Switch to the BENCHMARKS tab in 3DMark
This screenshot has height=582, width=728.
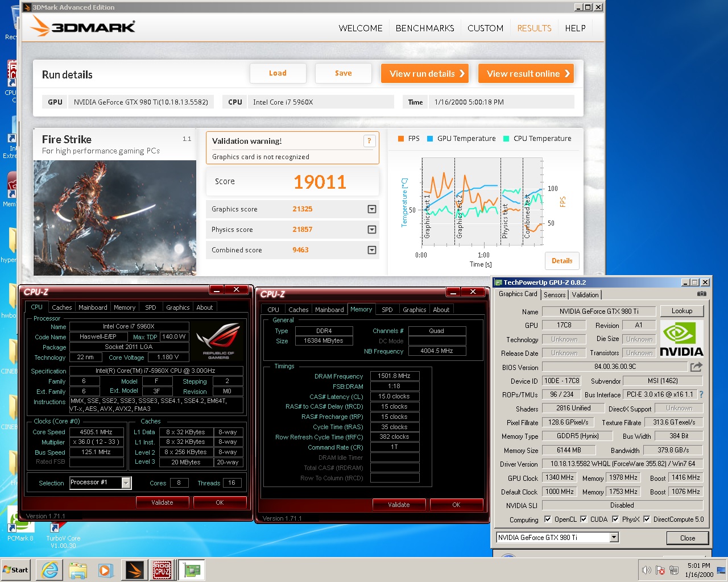[425, 28]
